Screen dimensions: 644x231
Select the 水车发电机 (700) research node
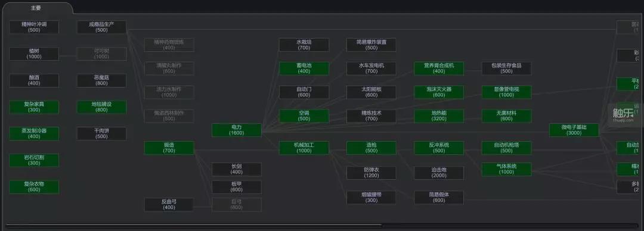tap(371, 68)
